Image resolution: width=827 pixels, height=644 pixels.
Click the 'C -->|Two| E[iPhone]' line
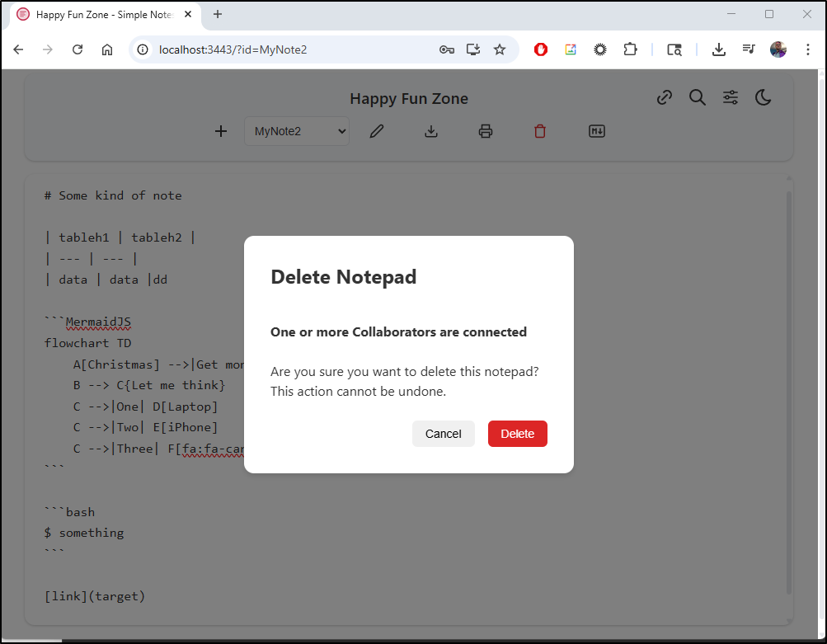145,428
